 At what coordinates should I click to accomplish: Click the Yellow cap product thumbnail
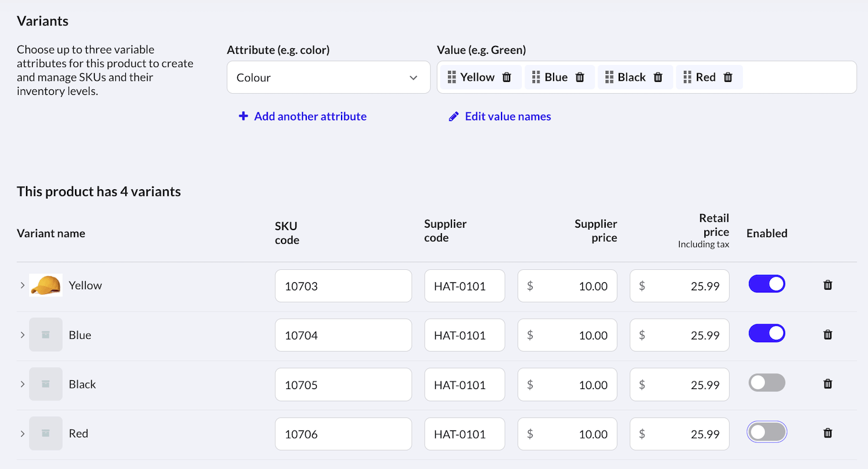click(46, 285)
